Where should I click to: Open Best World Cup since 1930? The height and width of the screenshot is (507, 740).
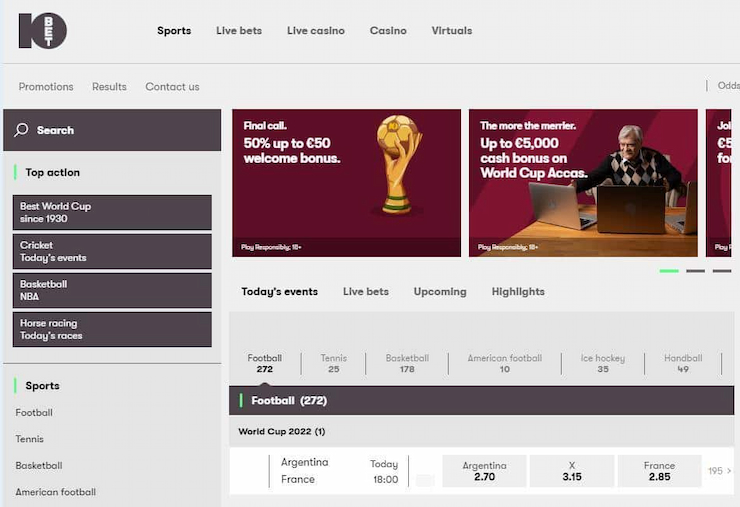(112, 212)
